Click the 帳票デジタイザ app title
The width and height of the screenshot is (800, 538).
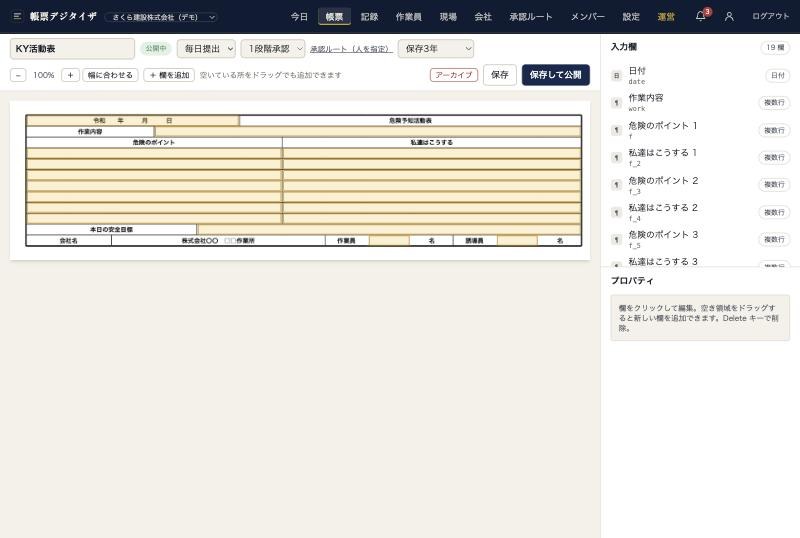click(x=63, y=16)
